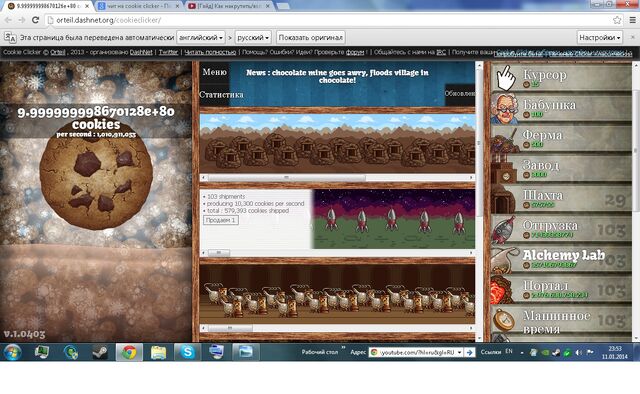Screen dimensions: 640x394
Task: Click the mines row horizontal scrollbar
Action: (x=337, y=178)
